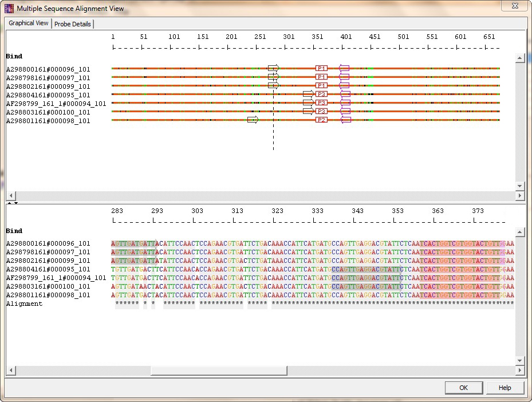Select forward primer arrow on AF298799_161_1#000094_101
532x402 pixels.
(x=309, y=103)
